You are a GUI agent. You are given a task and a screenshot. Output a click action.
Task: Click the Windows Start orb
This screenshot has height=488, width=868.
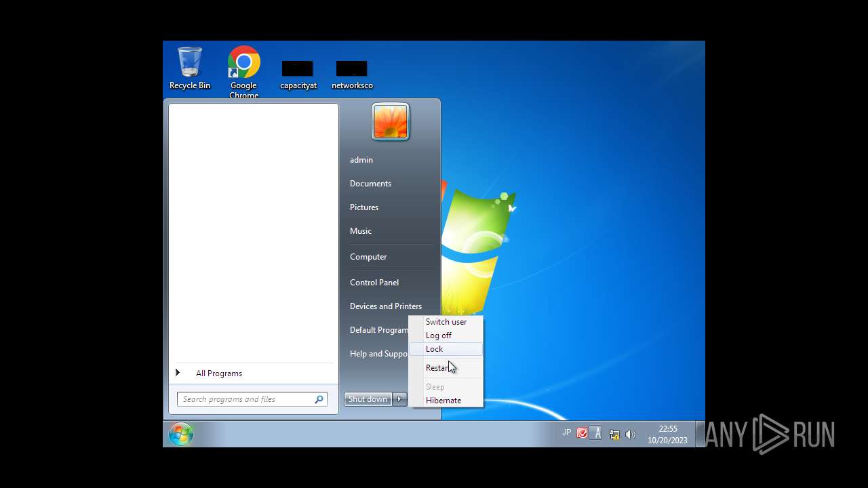pos(181,434)
